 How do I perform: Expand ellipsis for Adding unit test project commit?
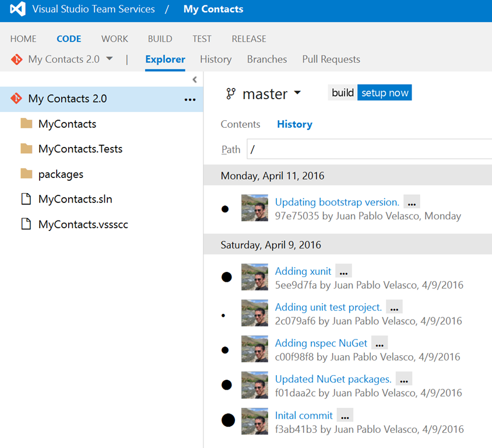[394, 307]
